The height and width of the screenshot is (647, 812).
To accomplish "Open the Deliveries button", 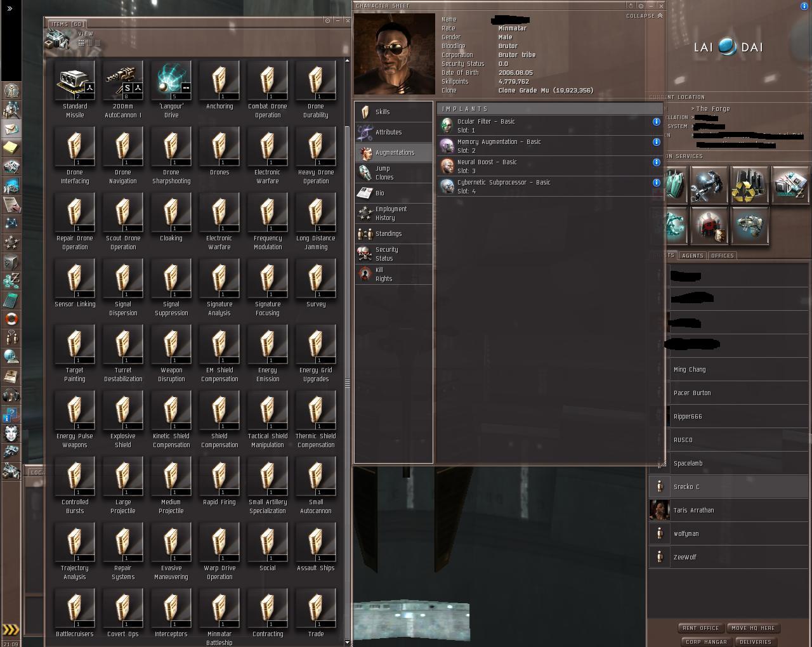I will tap(756, 642).
